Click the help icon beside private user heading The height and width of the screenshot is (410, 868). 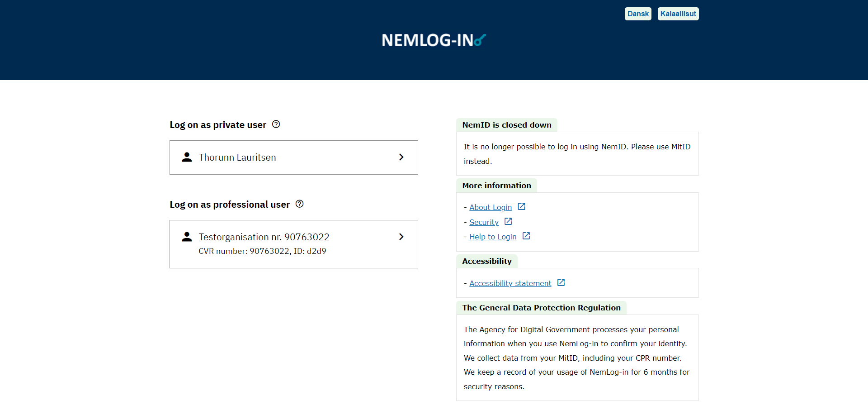tap(276, 124)
